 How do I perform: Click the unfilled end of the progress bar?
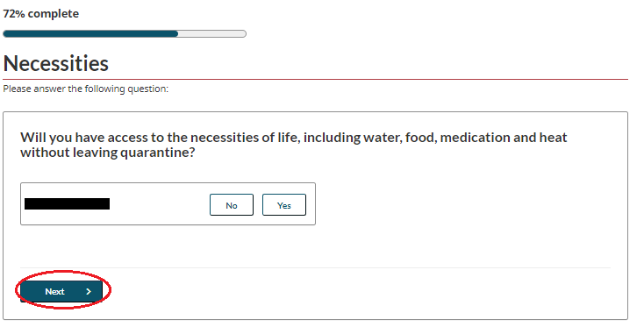coord(211,33)
